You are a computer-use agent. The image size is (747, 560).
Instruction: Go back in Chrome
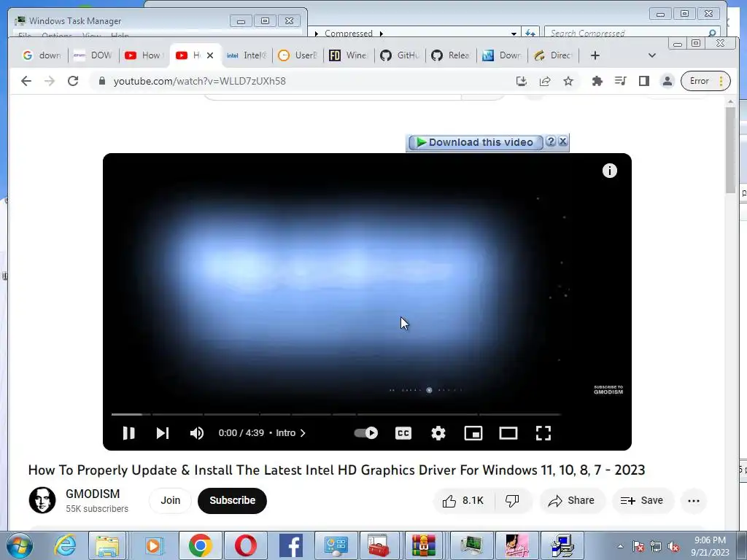click(x=26, y=81)
